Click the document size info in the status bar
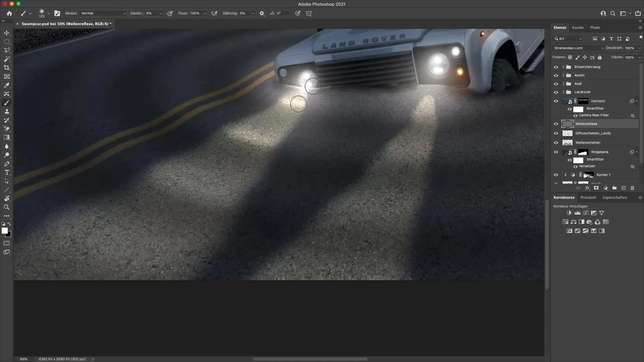 click(62, 359)
